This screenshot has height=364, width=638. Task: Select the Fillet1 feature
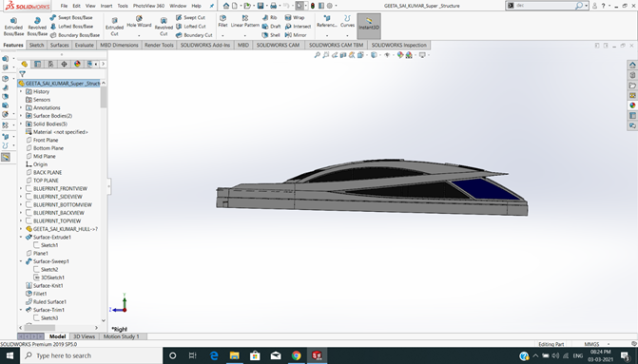(37, 294)
